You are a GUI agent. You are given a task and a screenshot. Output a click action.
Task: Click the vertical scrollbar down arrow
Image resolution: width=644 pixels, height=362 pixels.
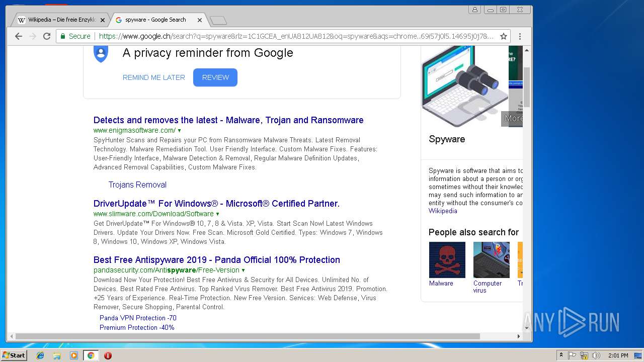point(527,328)
